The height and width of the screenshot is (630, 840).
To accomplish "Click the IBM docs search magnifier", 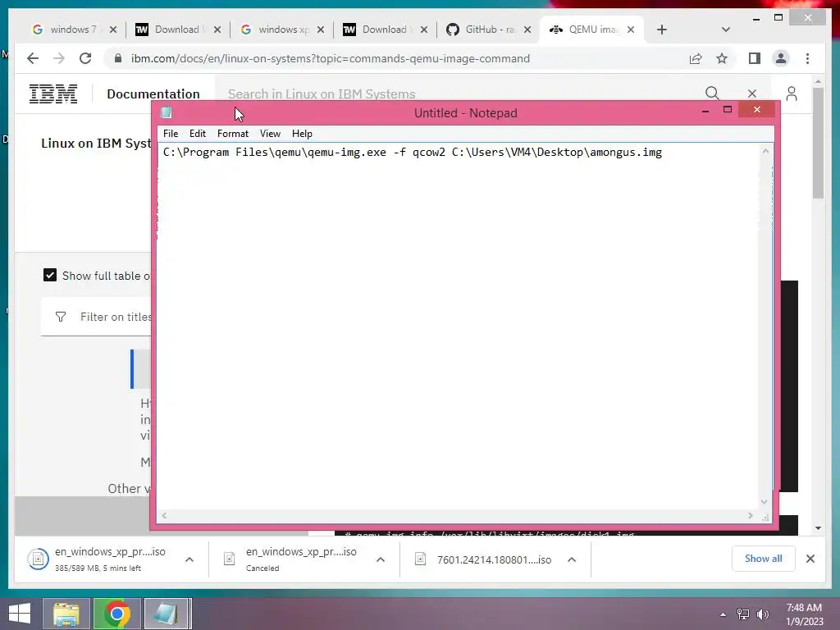I will click(712, 94).
